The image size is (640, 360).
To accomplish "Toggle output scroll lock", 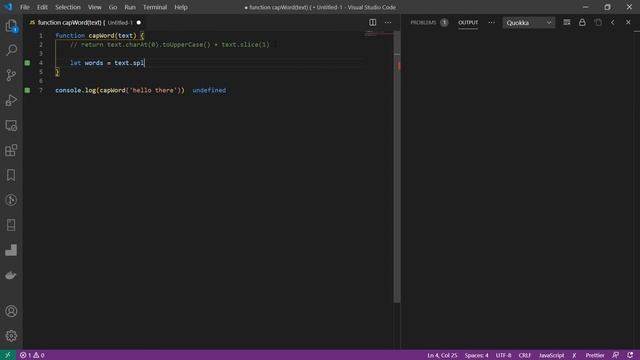I will [582, 22].
